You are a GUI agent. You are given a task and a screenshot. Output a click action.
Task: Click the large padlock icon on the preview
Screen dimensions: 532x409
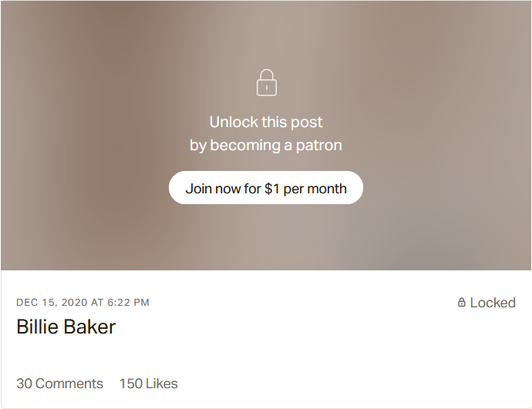(x=266, y=83)
